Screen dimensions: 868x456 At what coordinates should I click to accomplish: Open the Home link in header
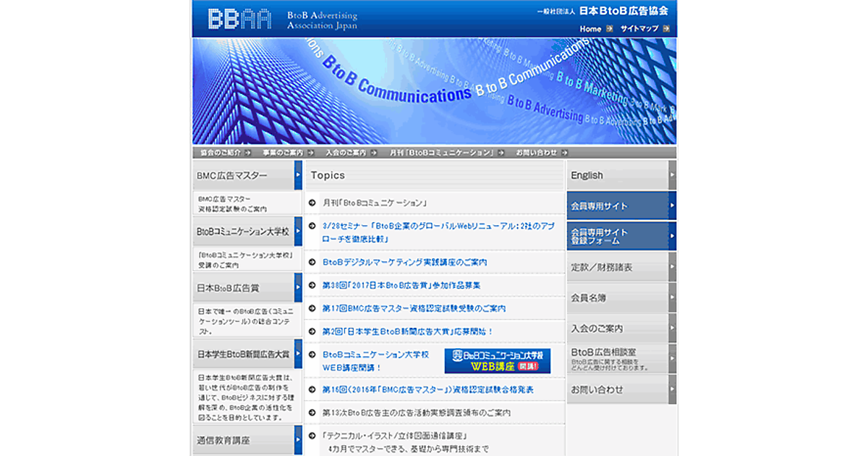tap(590, 29)
